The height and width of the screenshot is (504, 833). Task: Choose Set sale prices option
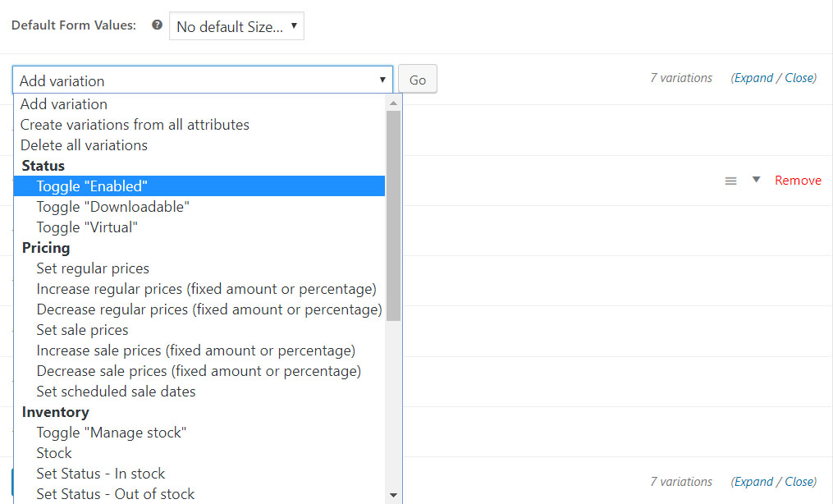coord(199,330)
